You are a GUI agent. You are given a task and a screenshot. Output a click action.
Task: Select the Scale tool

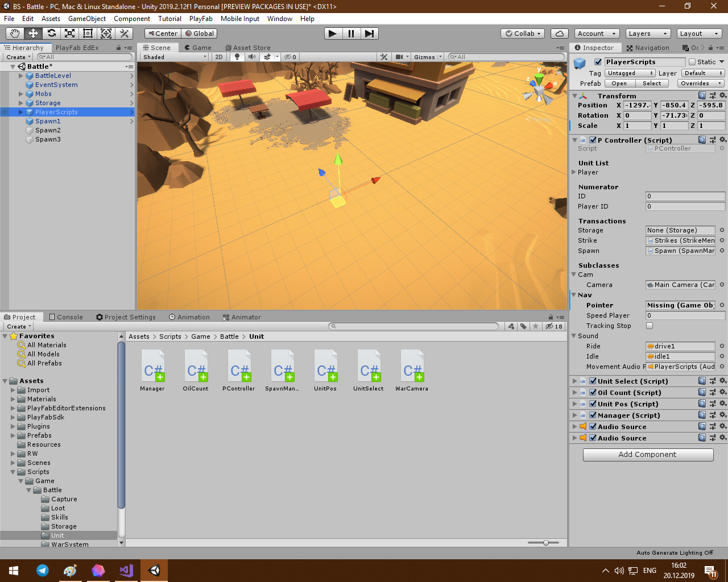click(x=70, y=34)
